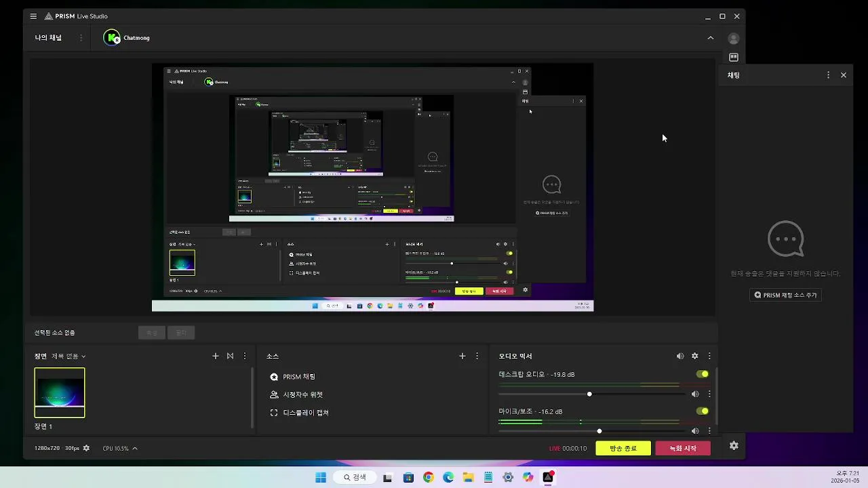Open My Channel more options menu
Viewport: 868px width, 488px height.
(81, 38)
